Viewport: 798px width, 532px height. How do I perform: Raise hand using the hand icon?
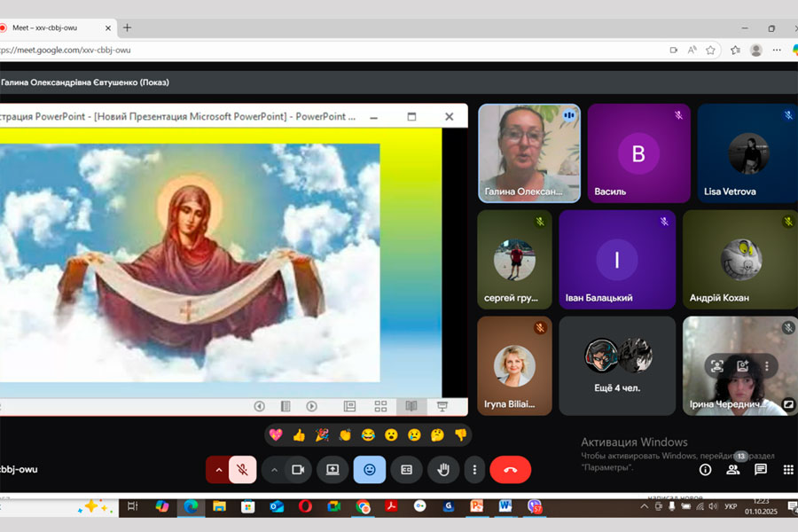tap(442, 469)
